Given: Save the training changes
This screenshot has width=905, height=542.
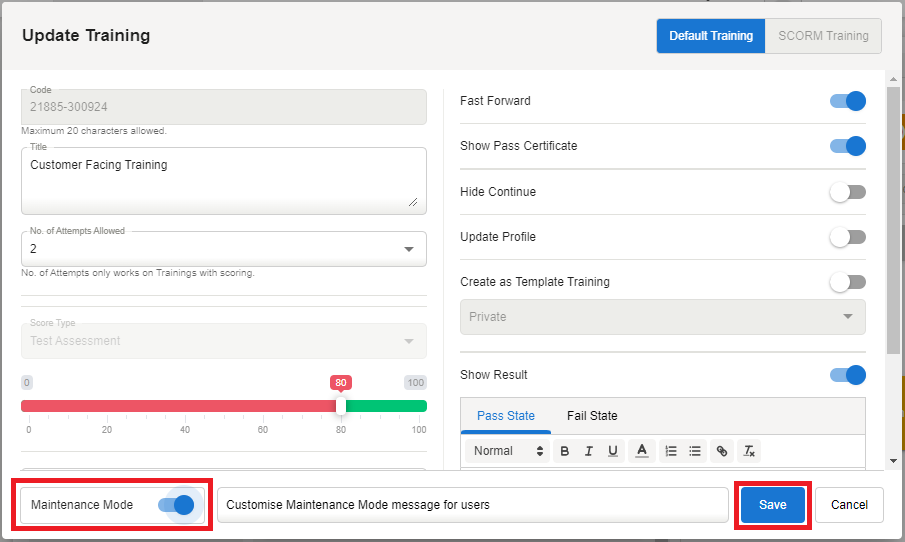Looking at the screenshot, I should click(772, 505).
